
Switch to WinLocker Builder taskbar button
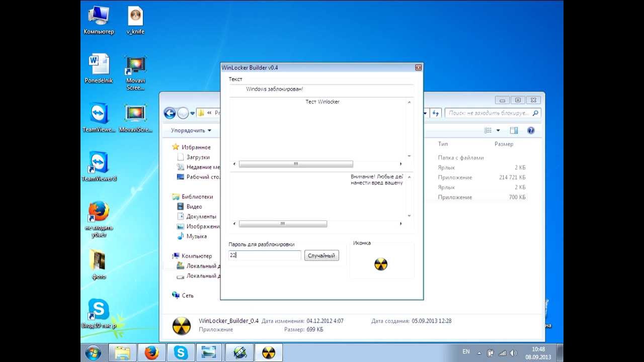tap(268, 353)
